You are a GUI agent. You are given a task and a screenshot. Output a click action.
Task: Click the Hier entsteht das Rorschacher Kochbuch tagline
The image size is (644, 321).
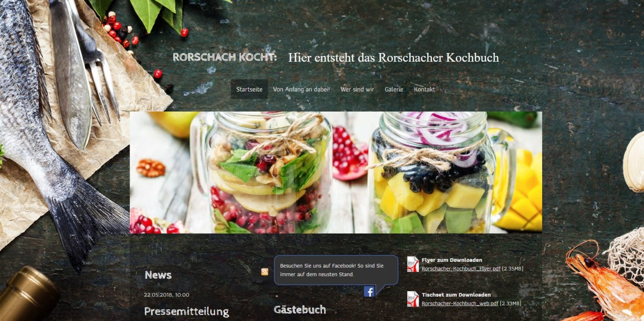(x=393, y=58)
